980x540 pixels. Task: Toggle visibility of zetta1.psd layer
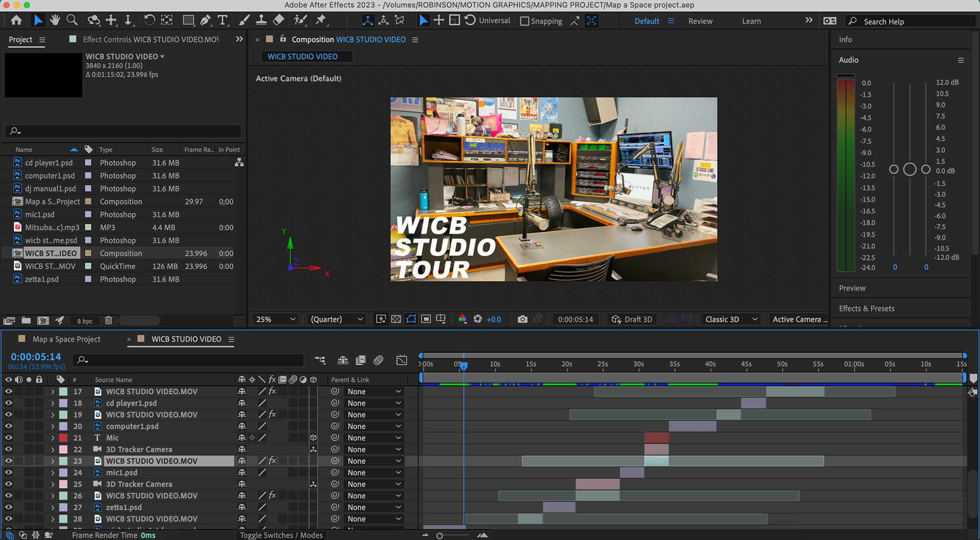pyautogui.click(x=9, y=507)
